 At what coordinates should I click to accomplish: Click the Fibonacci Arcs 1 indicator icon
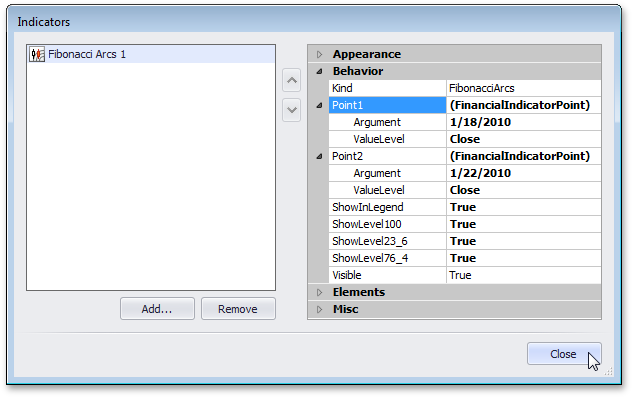(37, 54)
